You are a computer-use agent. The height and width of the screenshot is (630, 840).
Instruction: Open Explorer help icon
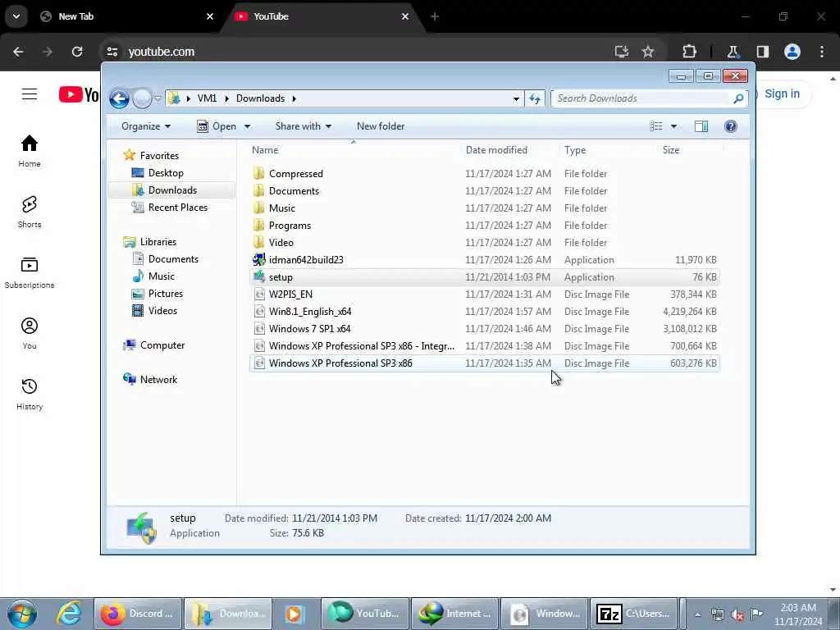pos(731,126)
